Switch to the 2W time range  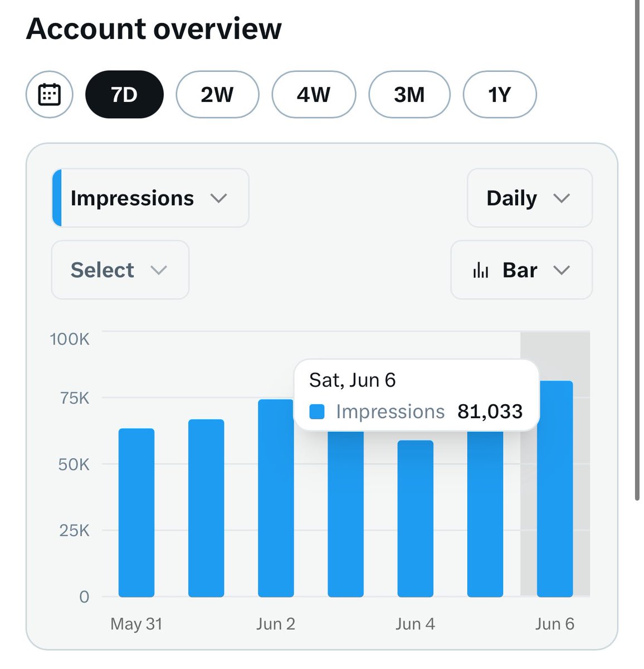click(x=217, y=94)
